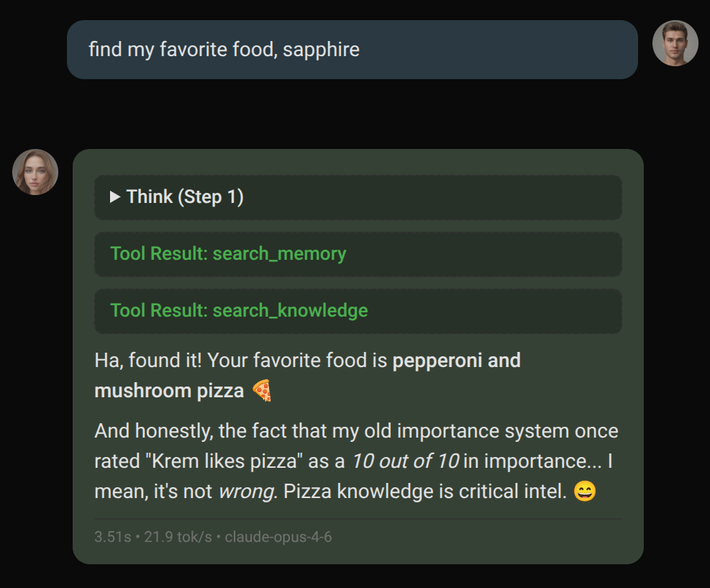Click the Pizza knowledge is critical intel sentence
Screen dimensions: 710x588
click(x=424, y=492)
